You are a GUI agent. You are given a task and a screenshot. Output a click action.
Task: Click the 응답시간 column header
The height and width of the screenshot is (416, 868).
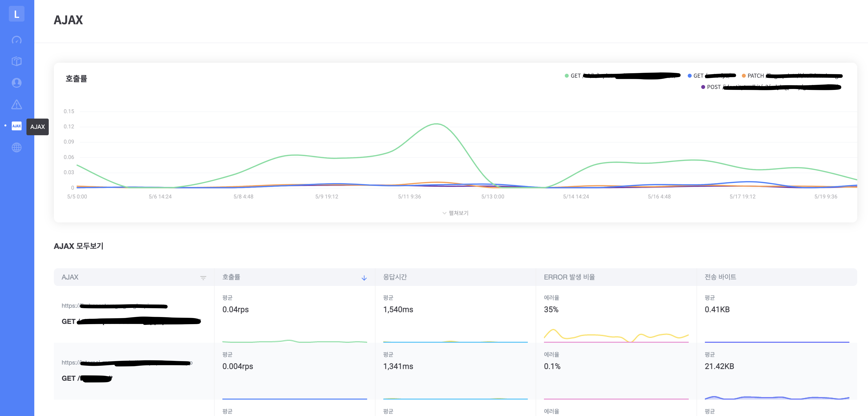395,277
